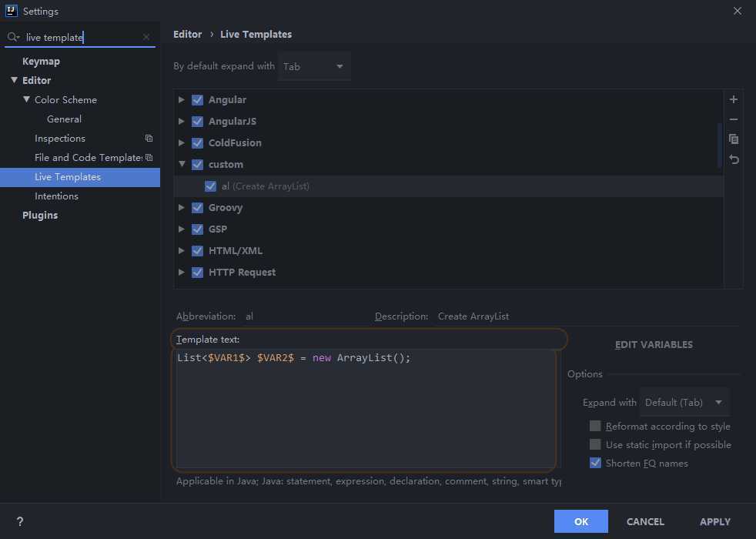
Task: Focus the settings search field
Action: click(82, 37)
